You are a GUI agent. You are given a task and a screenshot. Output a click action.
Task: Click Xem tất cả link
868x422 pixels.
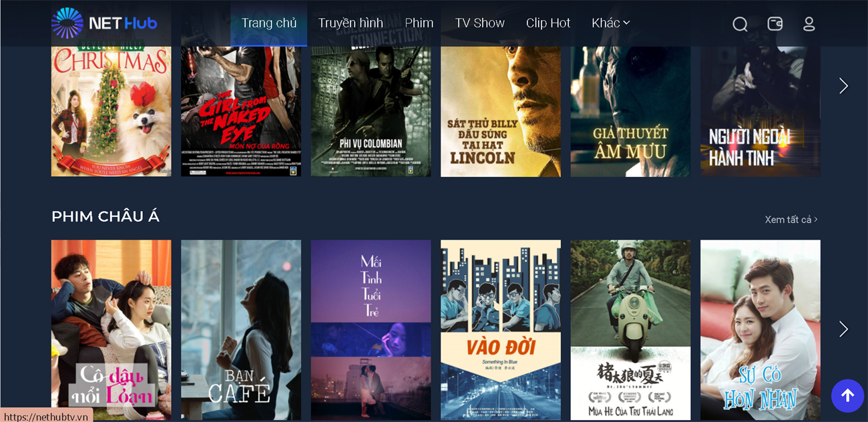coord(791,220)
